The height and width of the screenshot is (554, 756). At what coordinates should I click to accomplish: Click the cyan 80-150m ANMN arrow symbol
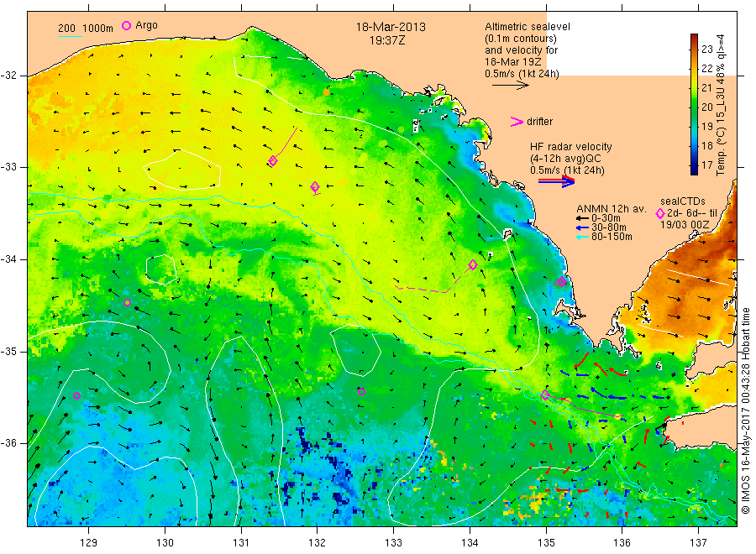(582, 237)
